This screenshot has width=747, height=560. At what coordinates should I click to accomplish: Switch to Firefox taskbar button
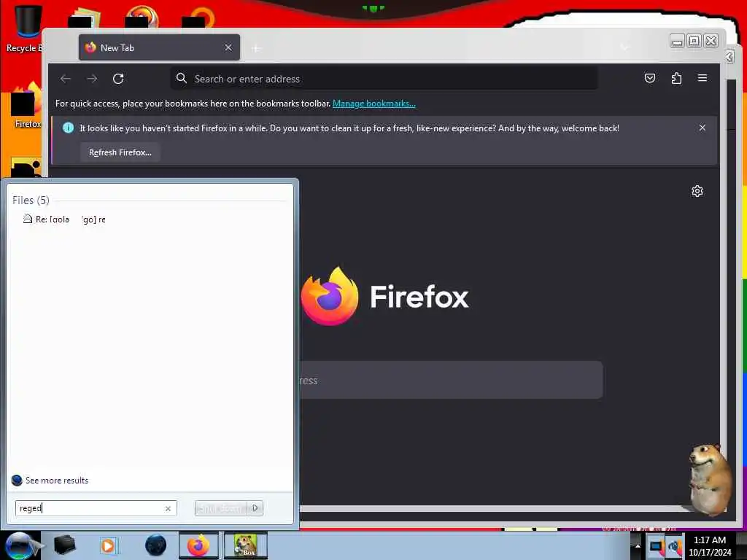click(x=198, y=545)
